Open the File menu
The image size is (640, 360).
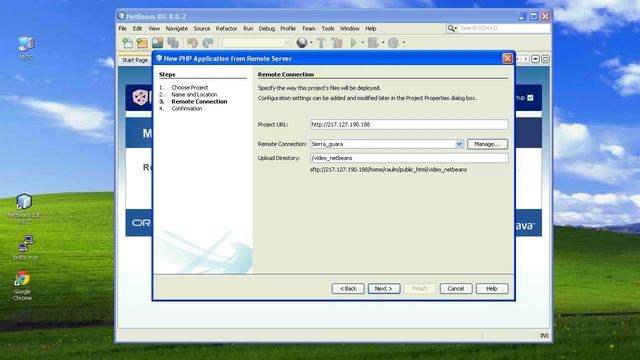(122, 29)
